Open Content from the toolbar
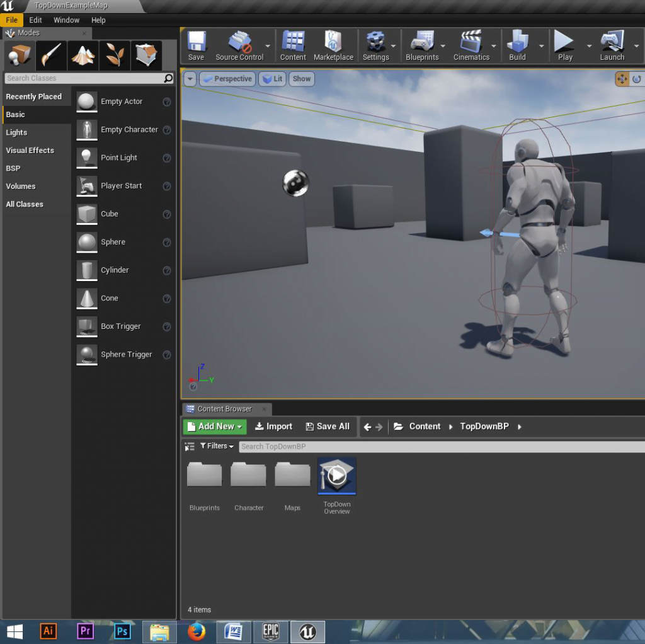Viewport: 645px width, 644px height. [293, 45]
